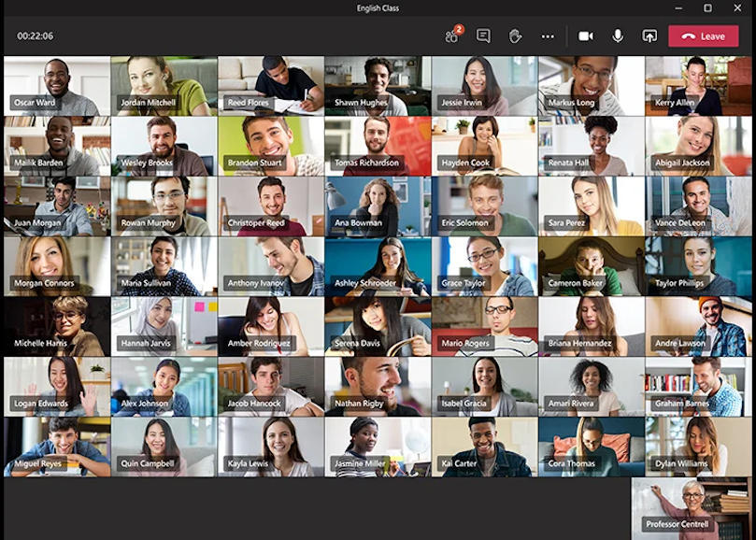This screenshot has width=756, height=540.
Task: Select Grace Taylor's video tile
Action: [x=485, y=266]
